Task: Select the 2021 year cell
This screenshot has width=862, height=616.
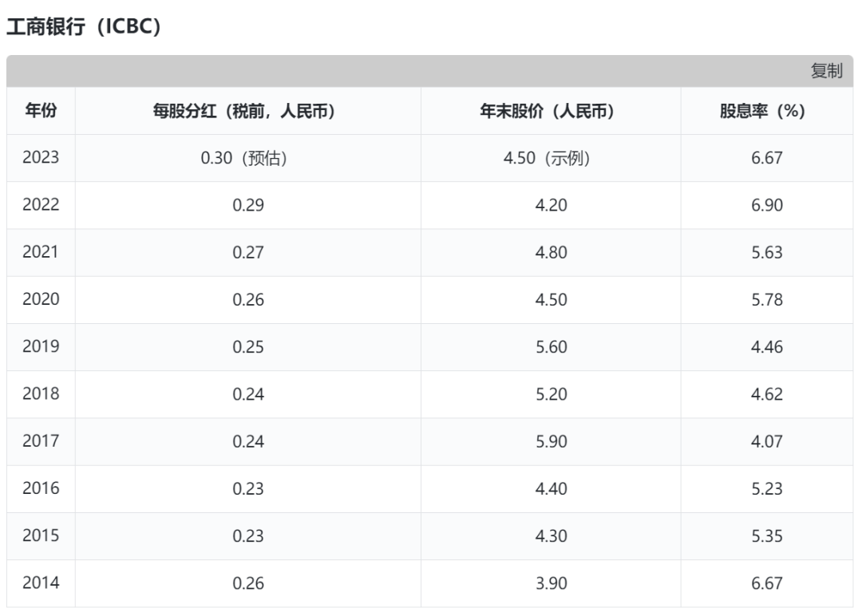Action: pyautogui.click(x=41, y=252)
